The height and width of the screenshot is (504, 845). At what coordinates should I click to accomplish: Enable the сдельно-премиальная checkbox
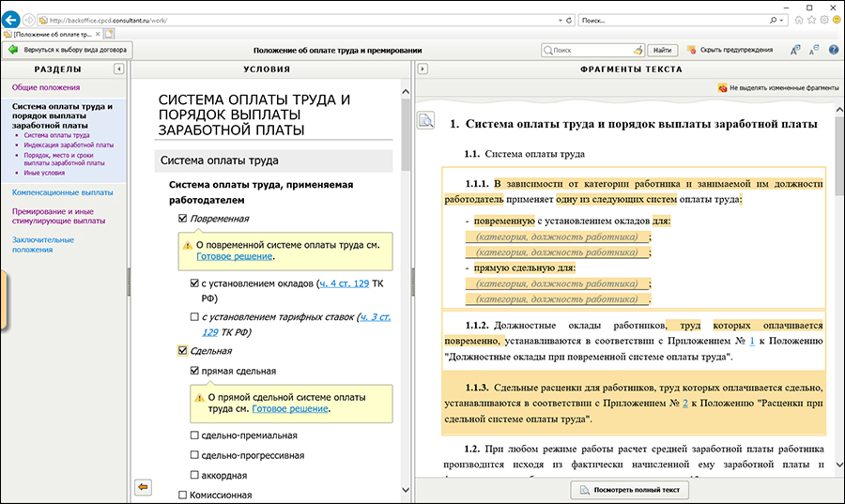[194, 435]
